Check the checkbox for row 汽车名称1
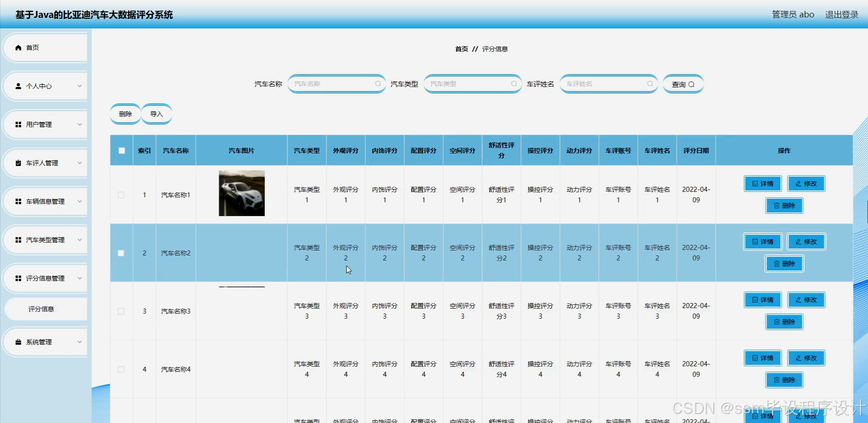The height and width of the screenshot is (423, 868). (121, 195)
